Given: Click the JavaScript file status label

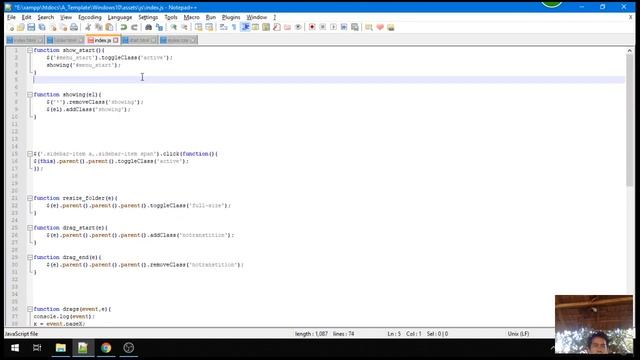Looking at the screenshot, I should 22,334.
